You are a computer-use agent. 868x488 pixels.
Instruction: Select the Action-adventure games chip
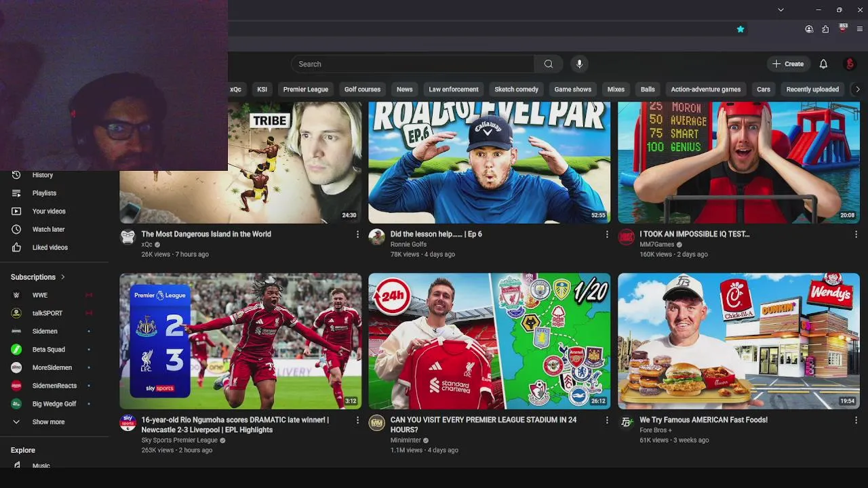pos(706,89)
